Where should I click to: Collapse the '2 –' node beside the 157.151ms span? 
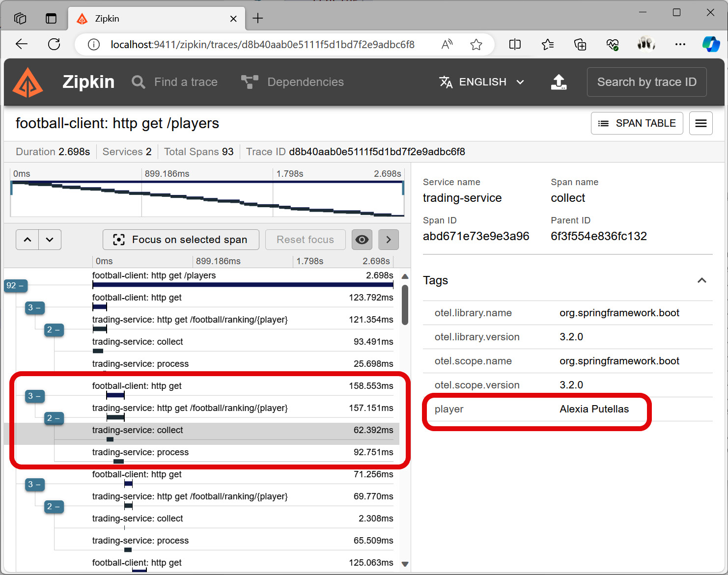(x=54, y=418)
